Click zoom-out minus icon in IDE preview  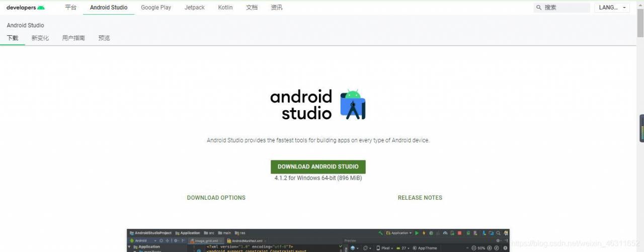(474, 248)
